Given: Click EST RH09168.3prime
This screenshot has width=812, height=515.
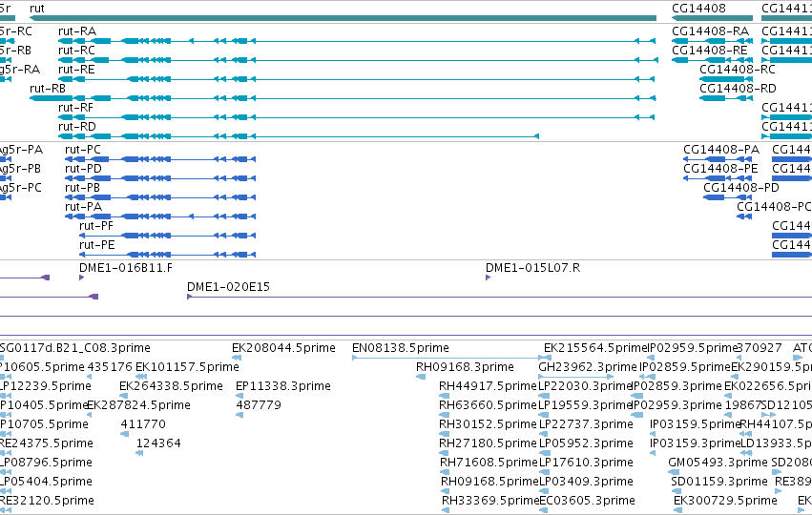Looking at the screenshot, I should click(465, 367).
